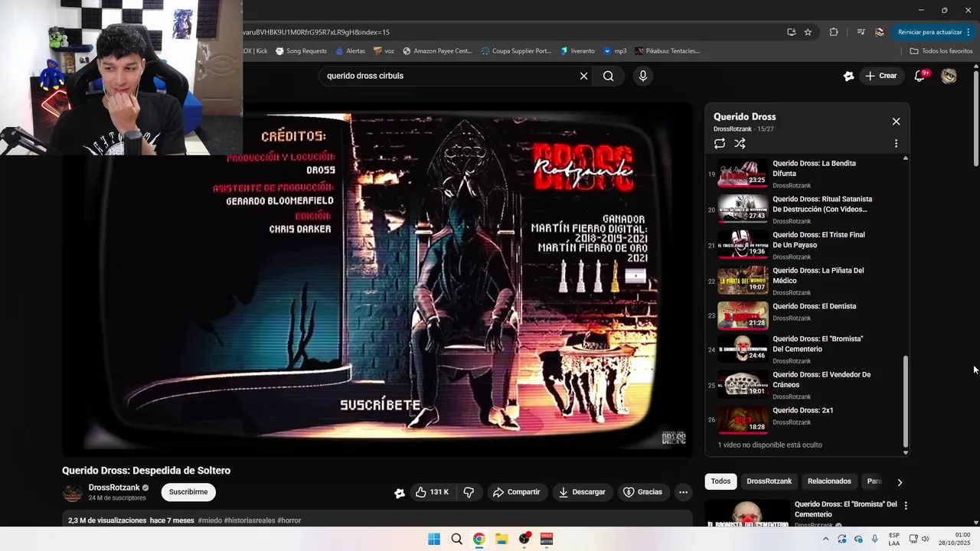
Task: Download the video with Descargar
Action: point(582,492)
